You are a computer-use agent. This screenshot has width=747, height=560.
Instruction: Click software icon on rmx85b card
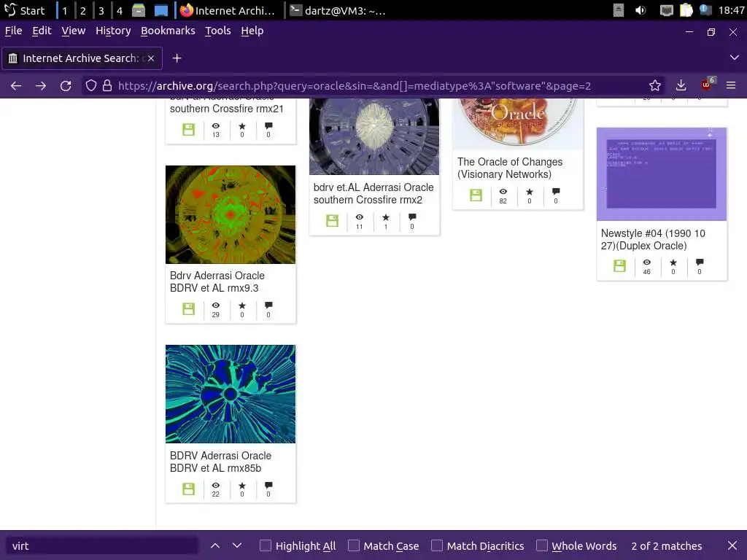189,489
